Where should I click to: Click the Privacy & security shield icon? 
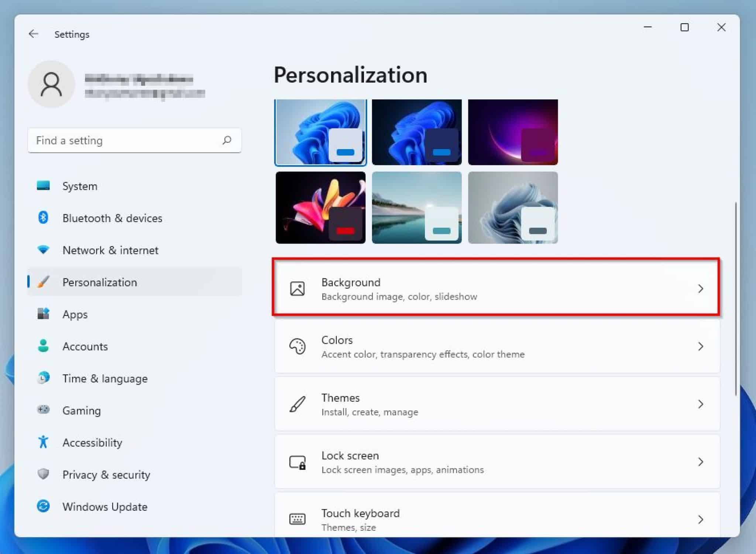tap(43, 474)
